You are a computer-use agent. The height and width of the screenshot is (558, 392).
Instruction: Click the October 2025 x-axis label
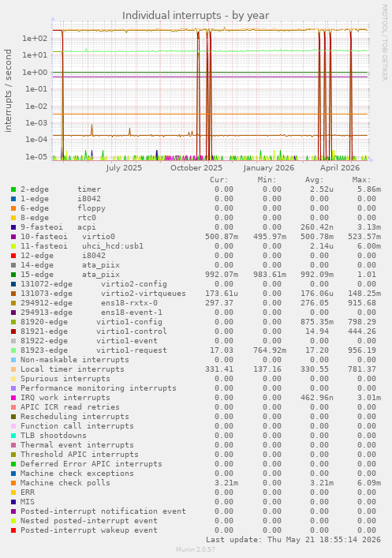tap(196, 167)
